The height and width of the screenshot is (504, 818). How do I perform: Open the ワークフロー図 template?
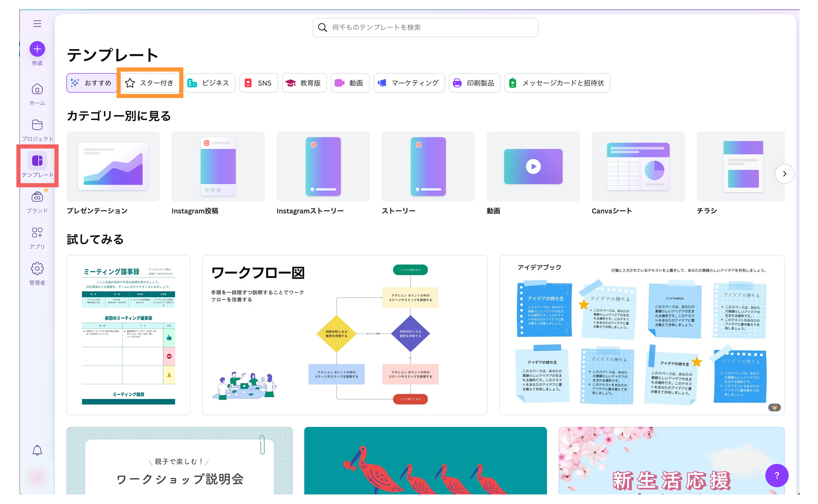pyautogui.click(x=345, y=335)
